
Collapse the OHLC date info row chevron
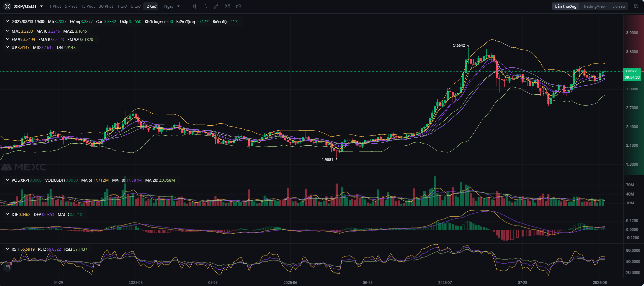tap(7, 21)
